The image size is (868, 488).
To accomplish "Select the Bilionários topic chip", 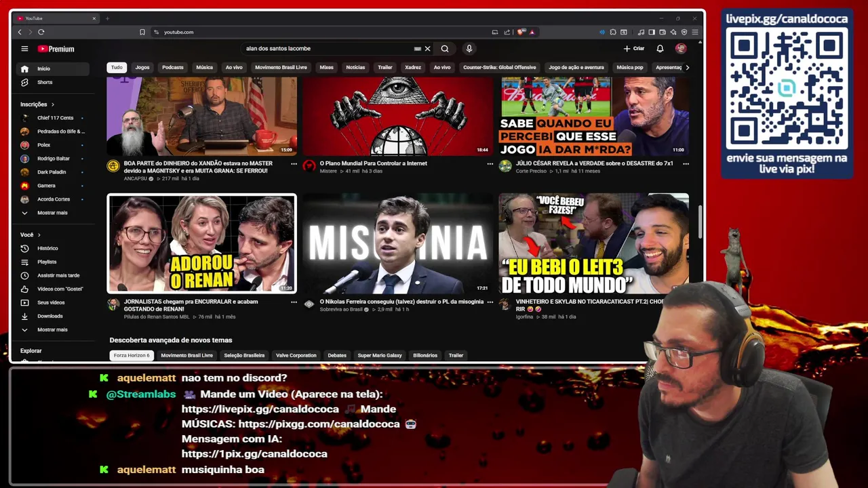I will 425,355.
